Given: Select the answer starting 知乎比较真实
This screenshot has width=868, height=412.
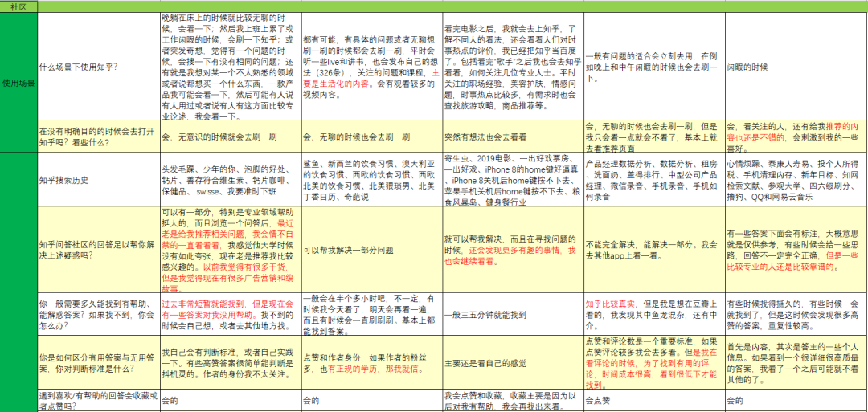Looking at the screenshot, I should (x=654, y=315).
